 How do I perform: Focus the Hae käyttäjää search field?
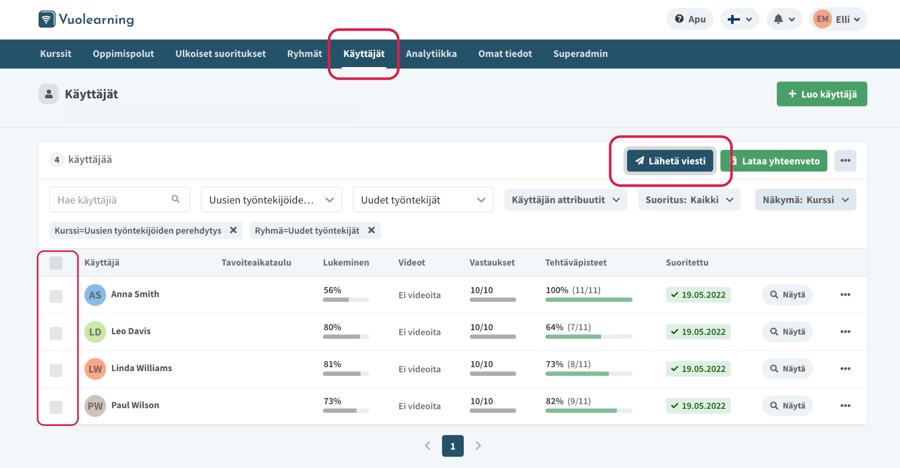pyautogui.click(x=119, y=200)
